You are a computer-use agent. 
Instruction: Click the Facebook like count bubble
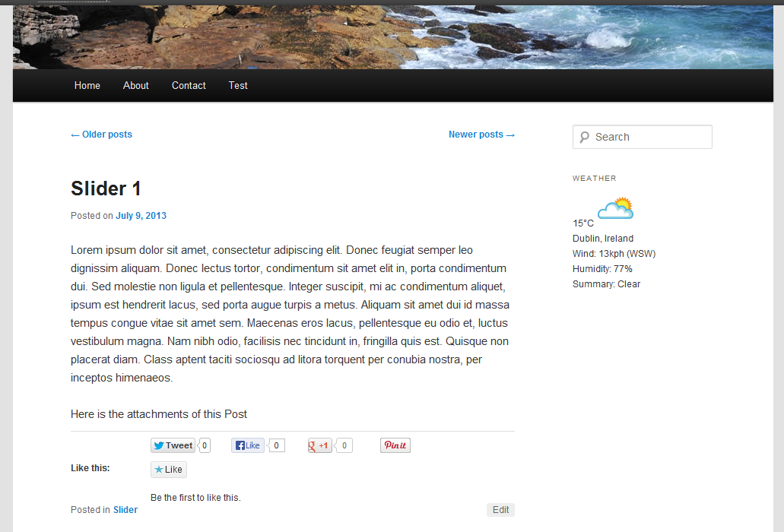pyautogui.click(x=277, y=445)
